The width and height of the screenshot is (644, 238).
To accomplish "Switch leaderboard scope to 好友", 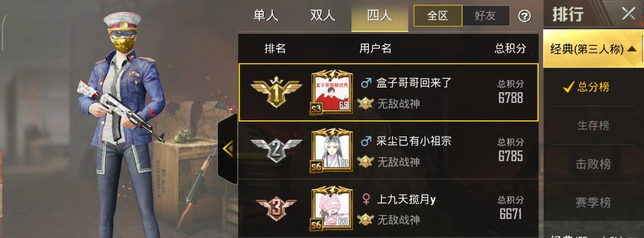I will pos(486,15).
